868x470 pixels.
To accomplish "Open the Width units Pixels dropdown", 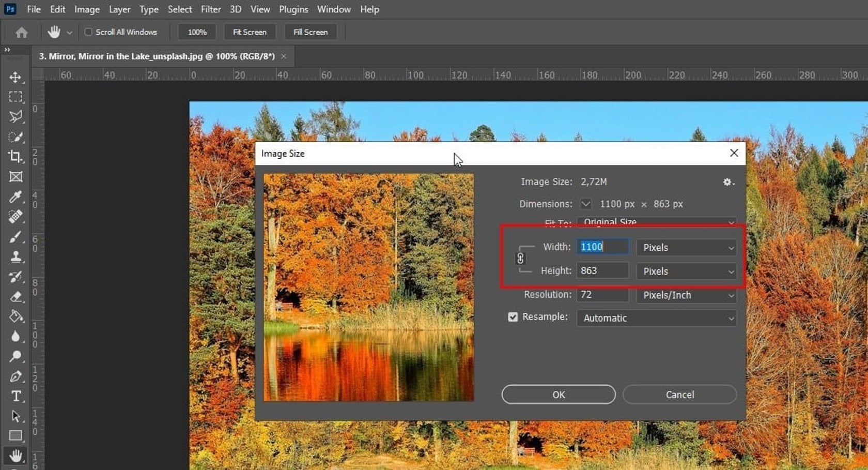I will click(x=686, y=248).
